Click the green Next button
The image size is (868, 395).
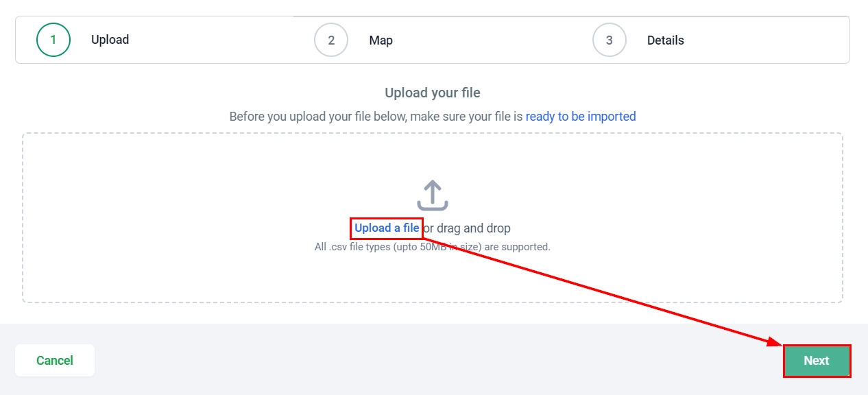(x=816, y=361)
